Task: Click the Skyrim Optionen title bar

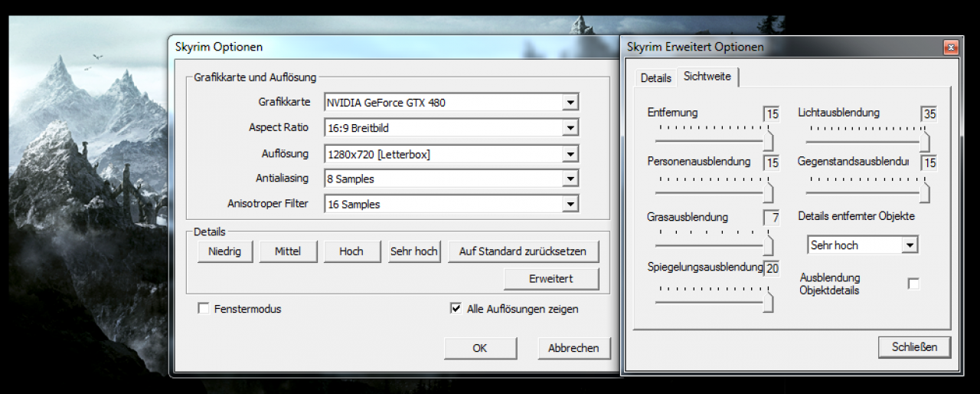Action: 394,47
